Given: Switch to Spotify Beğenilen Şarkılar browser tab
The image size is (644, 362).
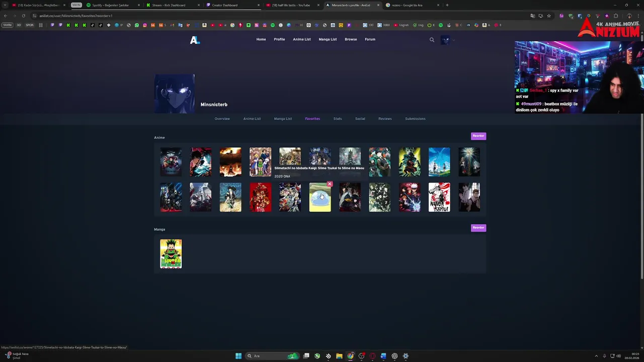Looking at the screenshot, I should coord(113,5).
